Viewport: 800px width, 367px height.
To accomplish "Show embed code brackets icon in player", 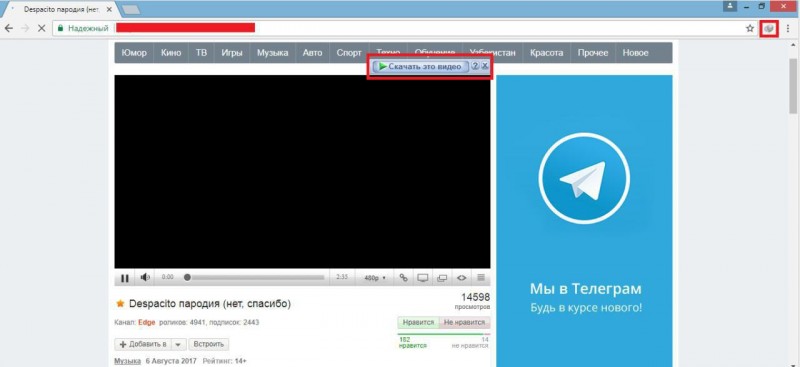I will point(461,278).
